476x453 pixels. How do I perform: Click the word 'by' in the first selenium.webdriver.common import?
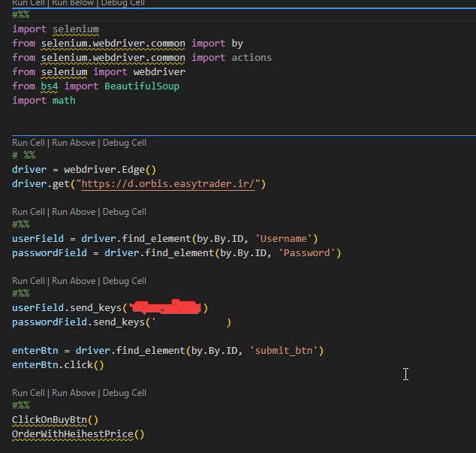click(237, 44)
